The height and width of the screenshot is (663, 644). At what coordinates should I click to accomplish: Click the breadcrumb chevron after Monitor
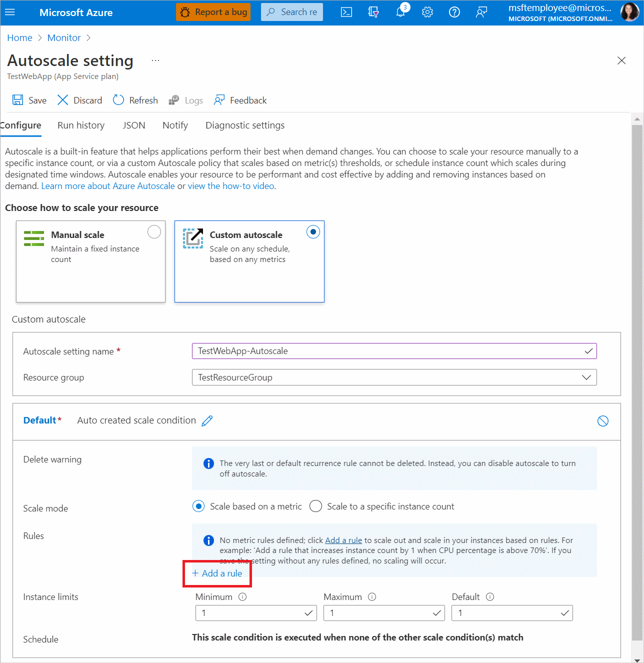coord(88,38)
